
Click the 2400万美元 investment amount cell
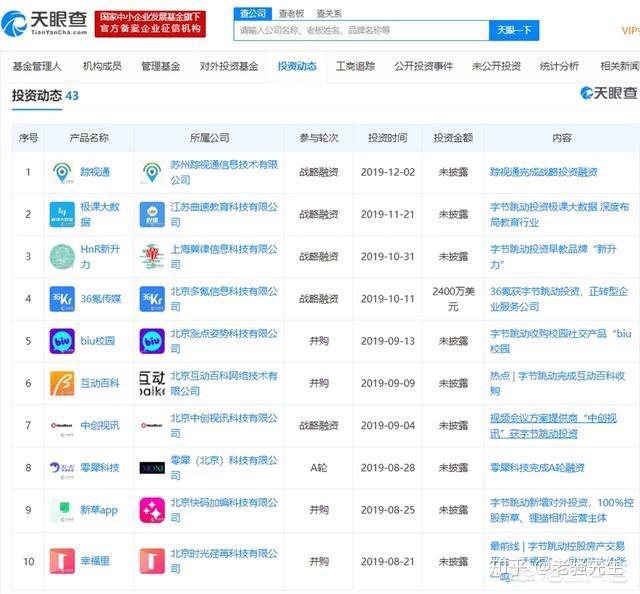[453, 299]
